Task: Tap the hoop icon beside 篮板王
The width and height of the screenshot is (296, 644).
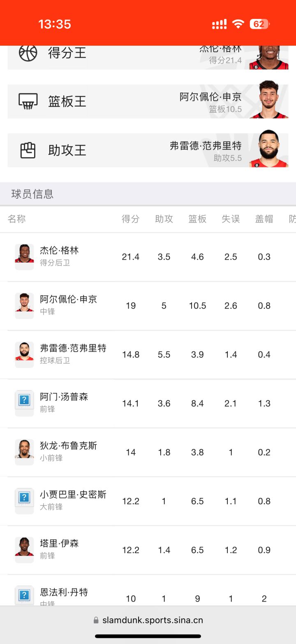Action: pos(28,101)
